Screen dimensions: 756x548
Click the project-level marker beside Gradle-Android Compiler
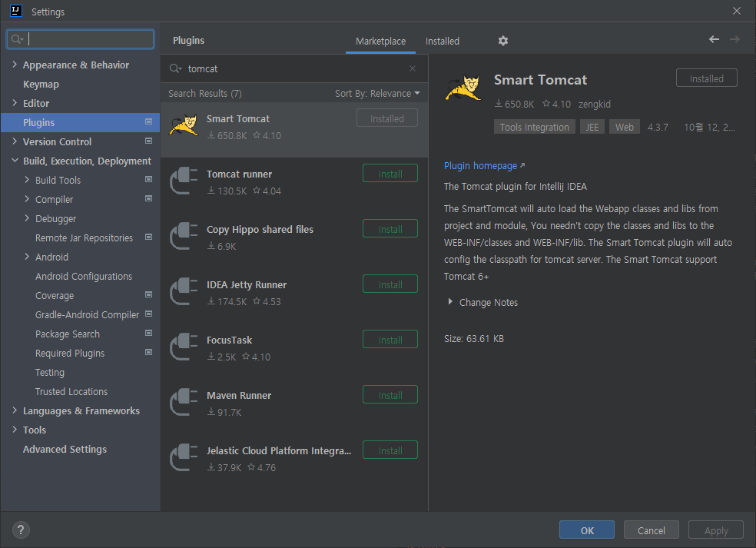(148, 314)
